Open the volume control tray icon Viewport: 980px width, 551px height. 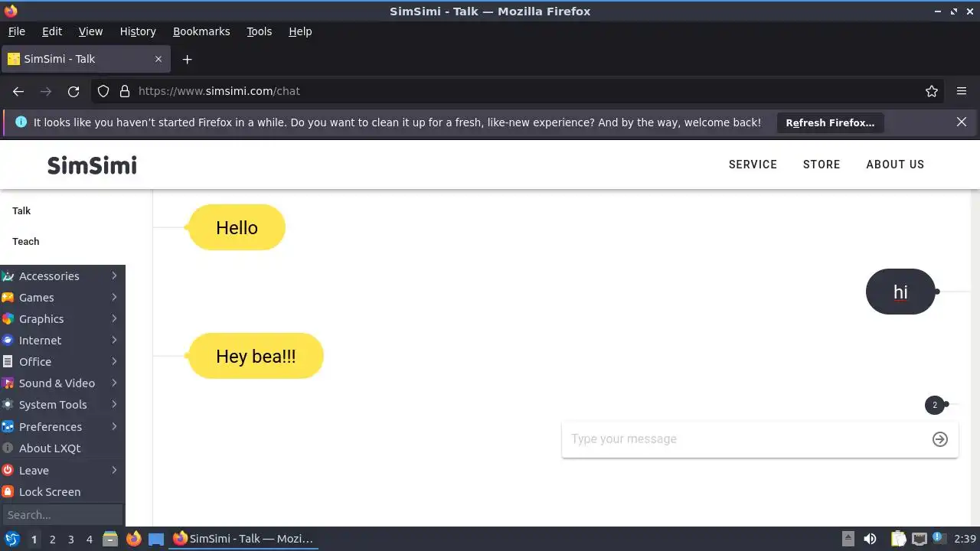tap(870, 539)
